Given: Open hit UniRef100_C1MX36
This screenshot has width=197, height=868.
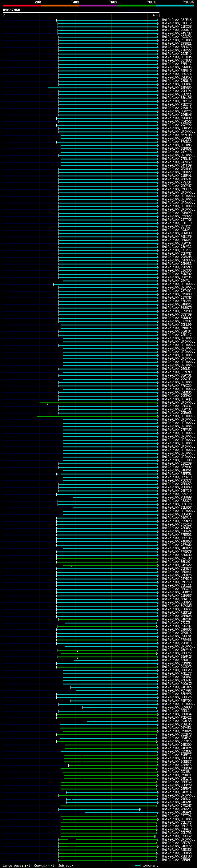Looking at the screenshot, I should pos(176,27).
